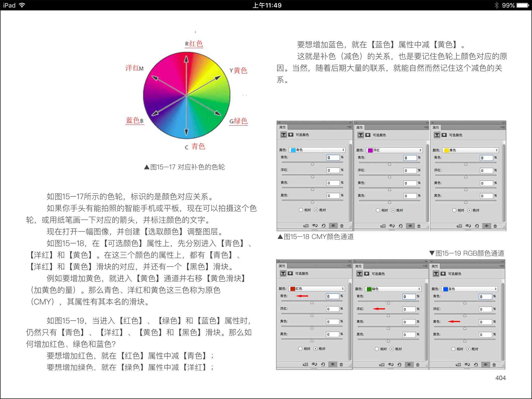Click view previous state icon in 青色 panel

[315, 226]
